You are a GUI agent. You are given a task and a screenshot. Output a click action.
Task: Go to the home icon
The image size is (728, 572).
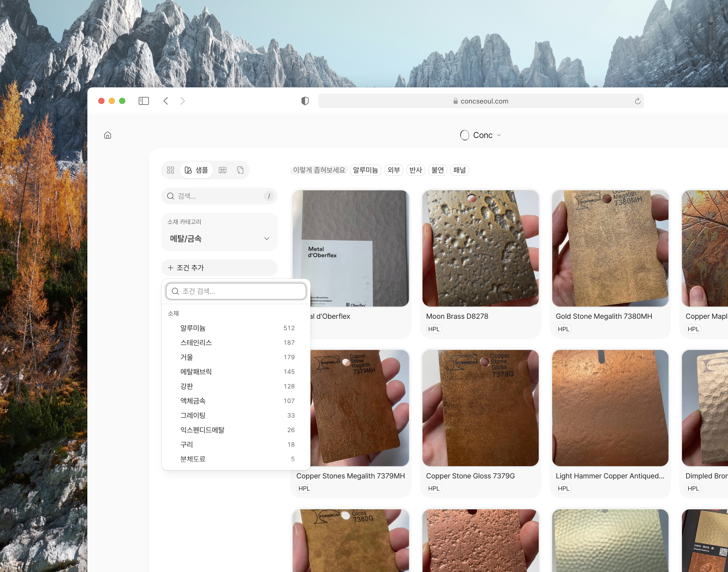(107, 135)
